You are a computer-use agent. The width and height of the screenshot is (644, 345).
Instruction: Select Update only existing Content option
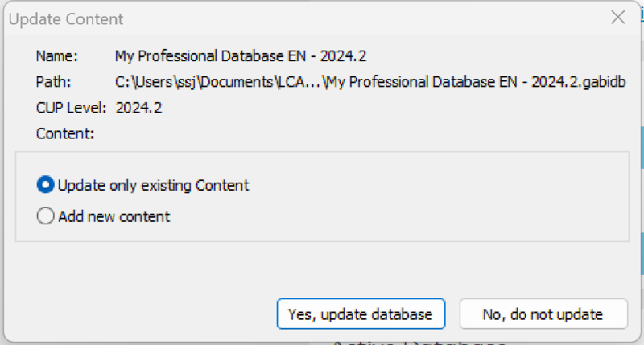click(x=153, y=185)
